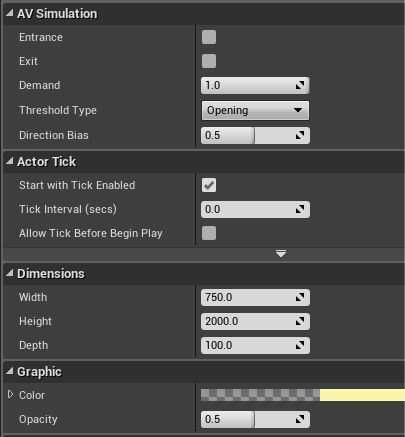The width and height of the screenshot is (405, 437).
Task: Click the Demand field spinner arrow icon
Action: click(x=300, y=85)
